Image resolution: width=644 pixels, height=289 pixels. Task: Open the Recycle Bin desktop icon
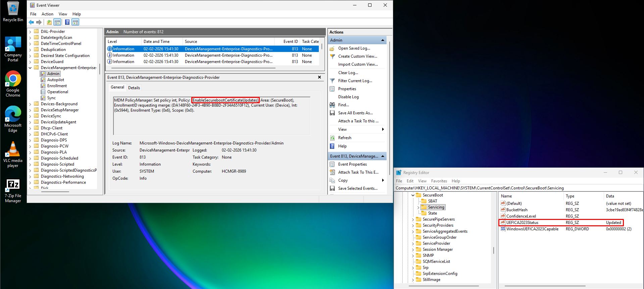coord(13,12)
